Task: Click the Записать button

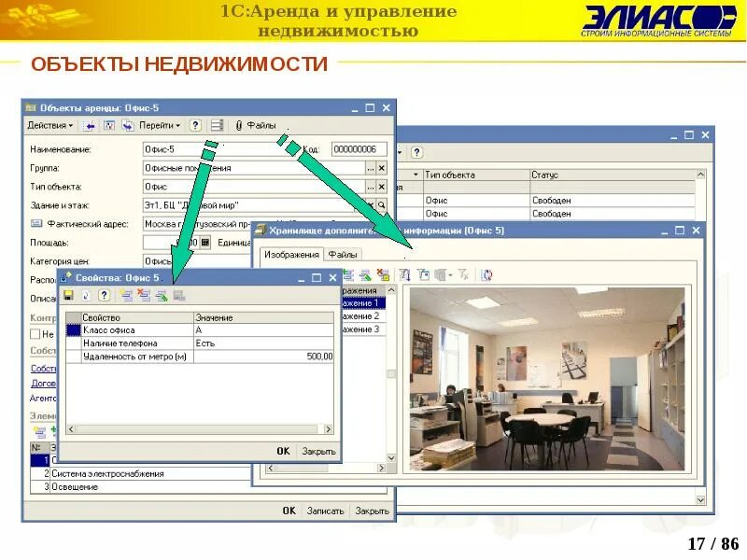Action: pos(325,511)
